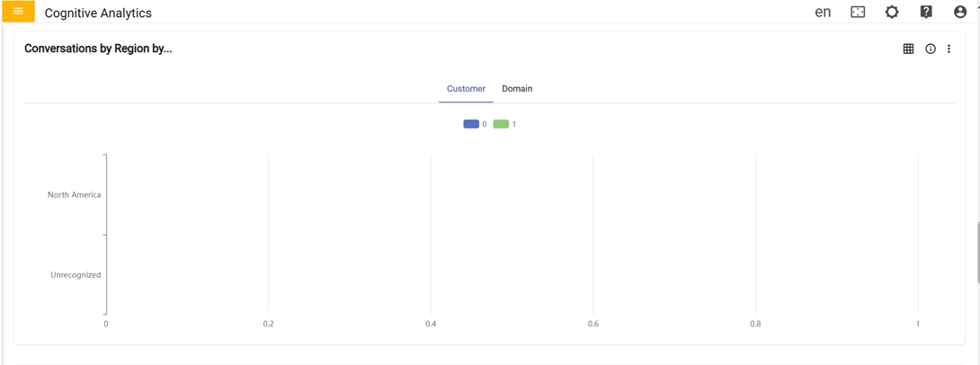Click the green legend color swatch
This screenshot has height=365, width=980.
[501, 124]
